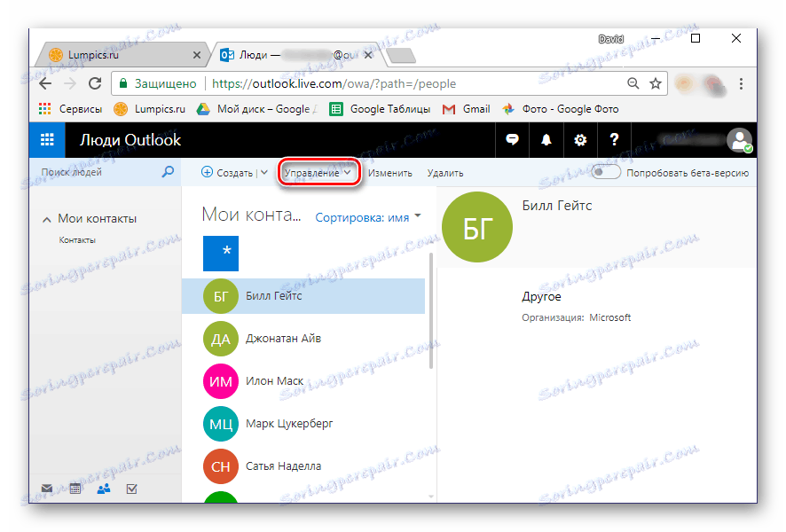Close the Lumpics.ru tab

click(x=197, y=55)
